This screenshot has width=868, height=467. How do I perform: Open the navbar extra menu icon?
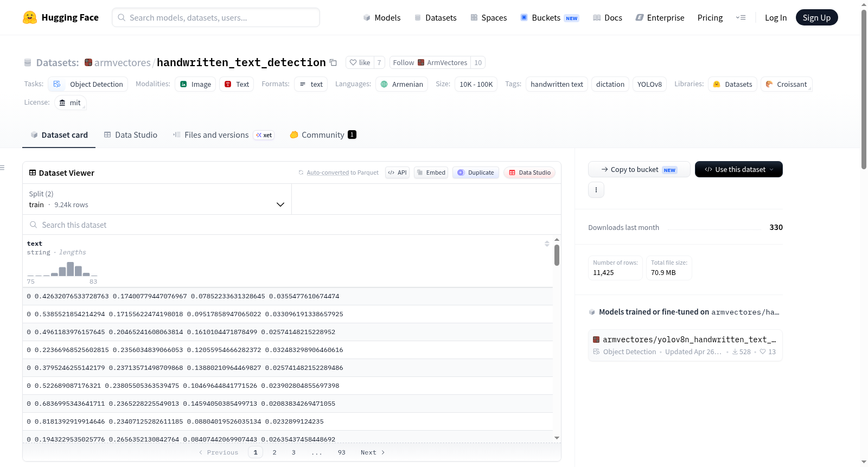[x=741, y=17]
